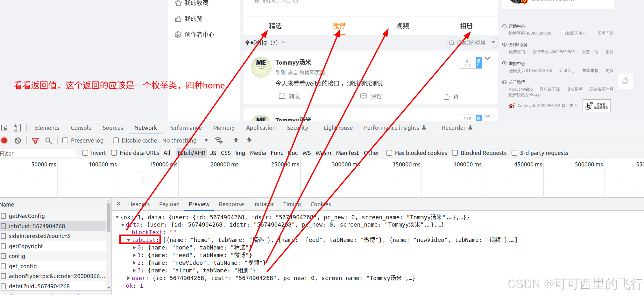Click the import HAR upload icon
The image size is (644, 295).
click(236, 140)
